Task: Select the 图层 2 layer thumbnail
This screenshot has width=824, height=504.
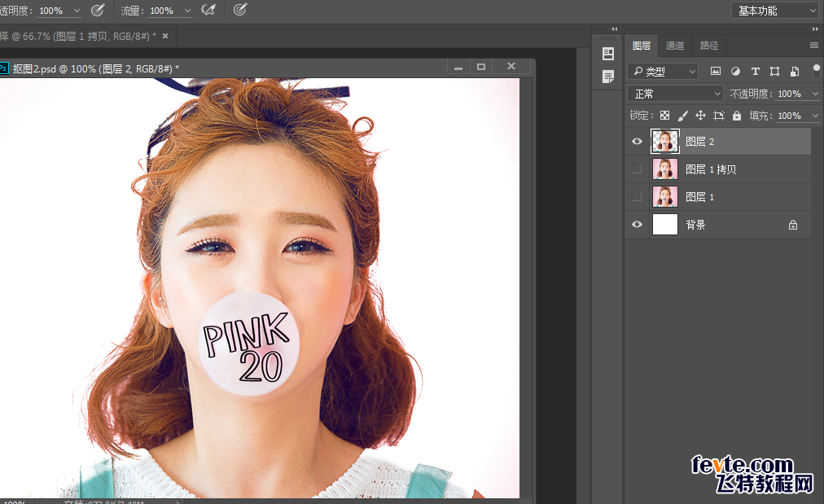Action: 664,142
